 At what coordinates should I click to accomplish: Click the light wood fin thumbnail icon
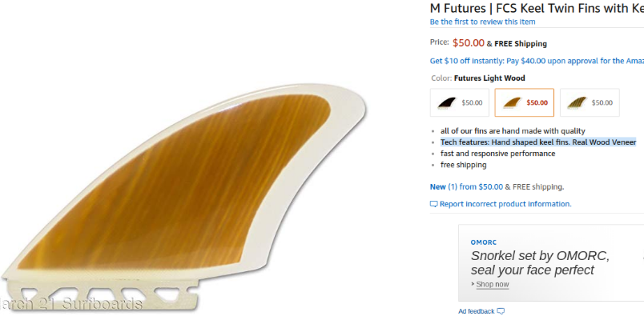tap(512, 102)
